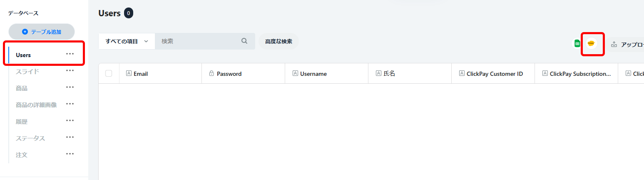Screen dimensions: 644x180
Task: Click the text-type icon beside Email
Action: (129, 73)
